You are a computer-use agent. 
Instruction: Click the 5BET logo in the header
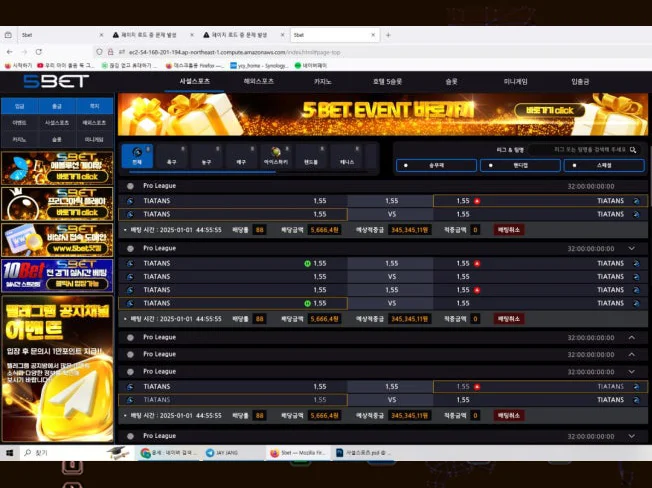[x=56, y=81]
